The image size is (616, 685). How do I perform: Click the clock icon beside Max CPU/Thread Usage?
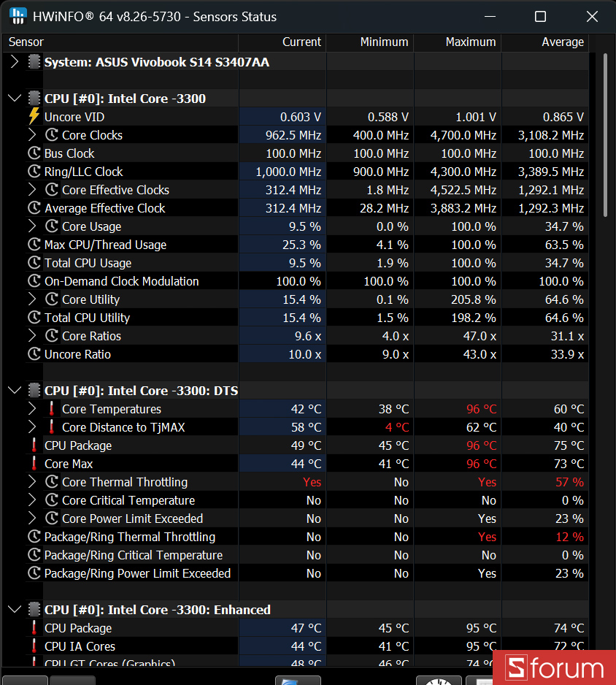tap(34, 245)
